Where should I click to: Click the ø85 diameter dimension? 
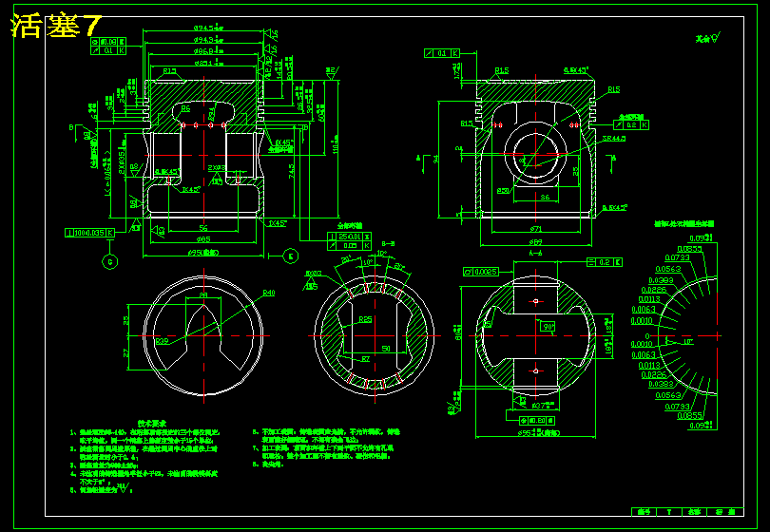(202, 239)
